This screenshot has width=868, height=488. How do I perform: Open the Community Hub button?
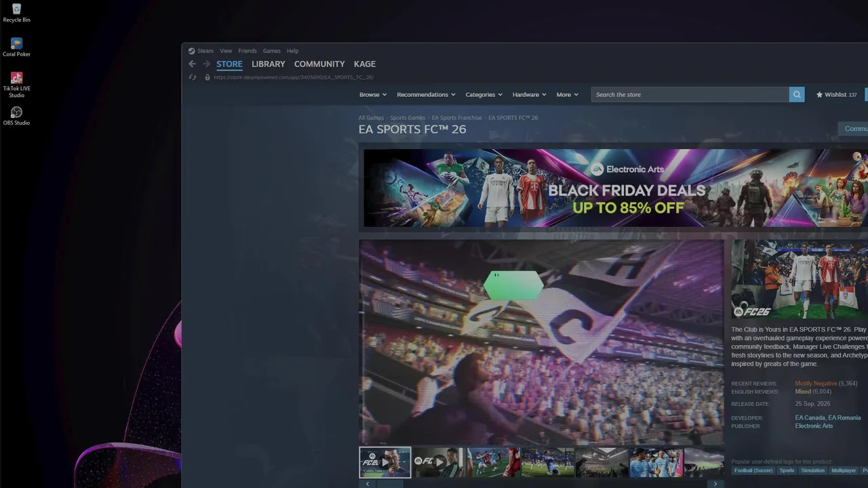853,129
